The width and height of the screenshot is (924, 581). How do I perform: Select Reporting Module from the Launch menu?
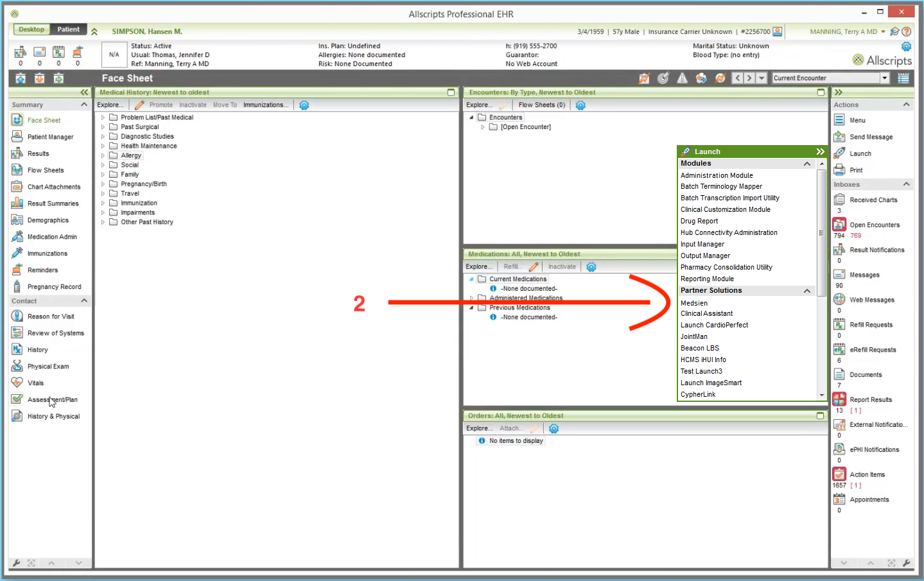click(707, 279)
